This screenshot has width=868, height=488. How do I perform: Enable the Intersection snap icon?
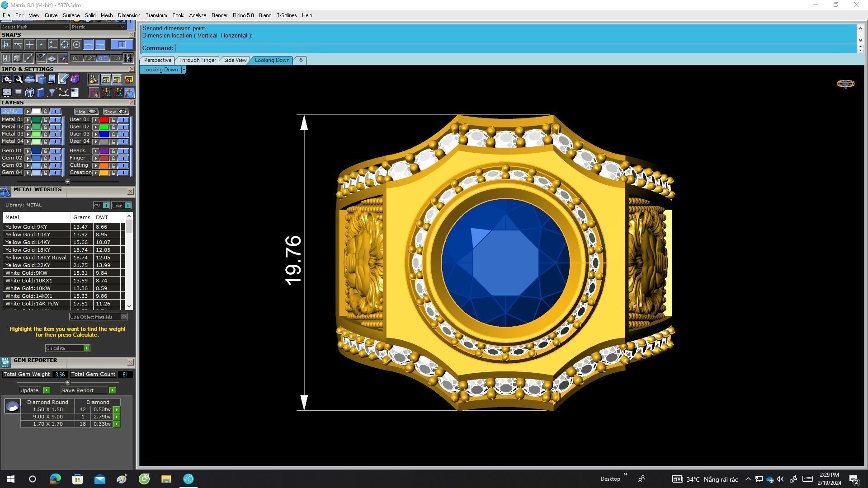[x=29, y=44]
